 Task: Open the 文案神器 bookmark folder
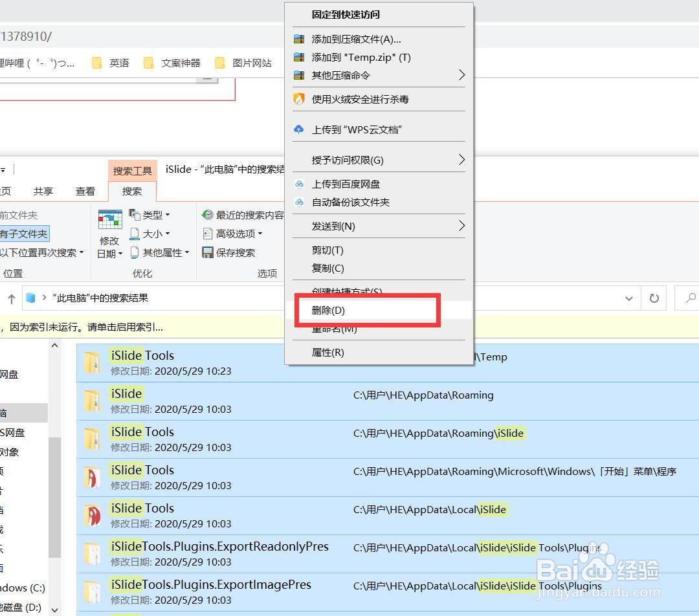[172, 63]
